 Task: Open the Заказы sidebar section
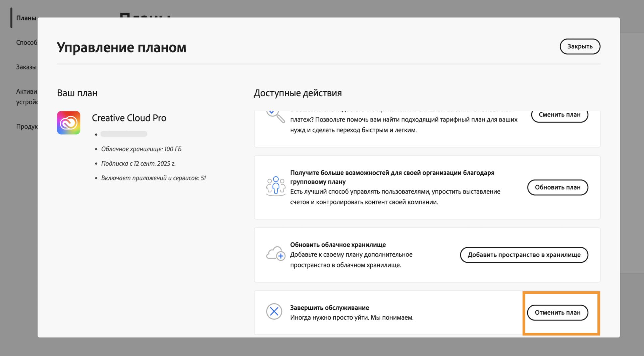click(x=25, y=67)
